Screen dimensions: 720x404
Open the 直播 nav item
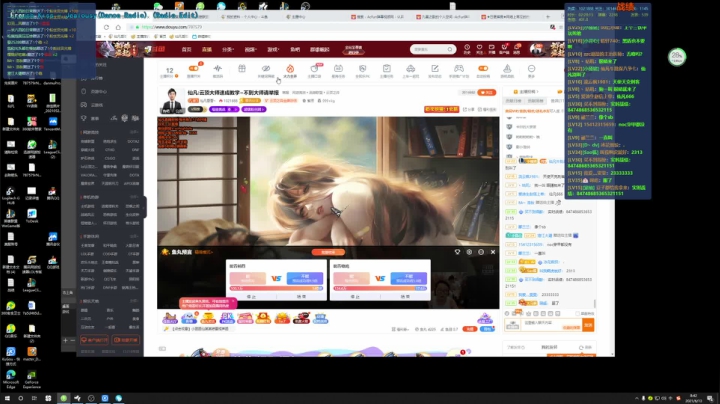(x=207, y=50)
